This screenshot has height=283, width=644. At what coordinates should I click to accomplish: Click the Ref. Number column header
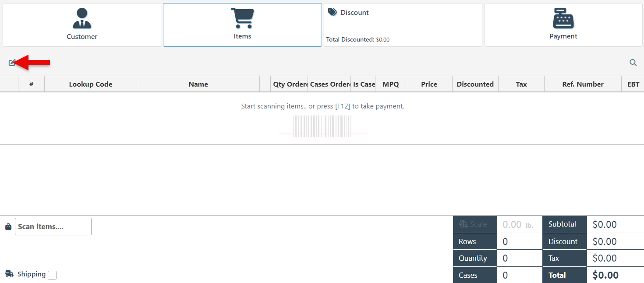click(583, 84)
